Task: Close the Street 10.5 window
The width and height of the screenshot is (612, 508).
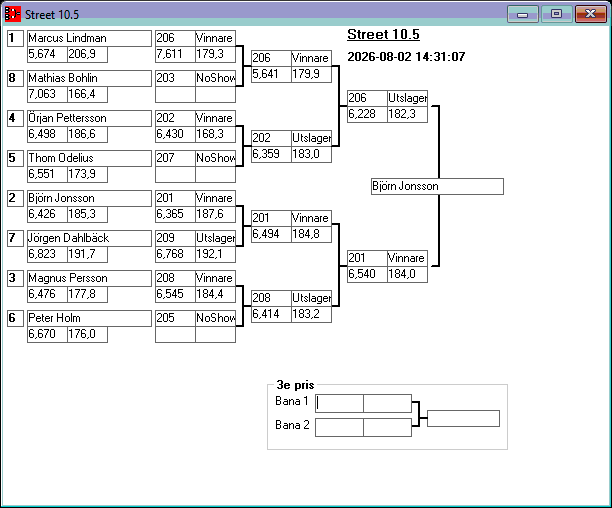Action: (591, 14)
